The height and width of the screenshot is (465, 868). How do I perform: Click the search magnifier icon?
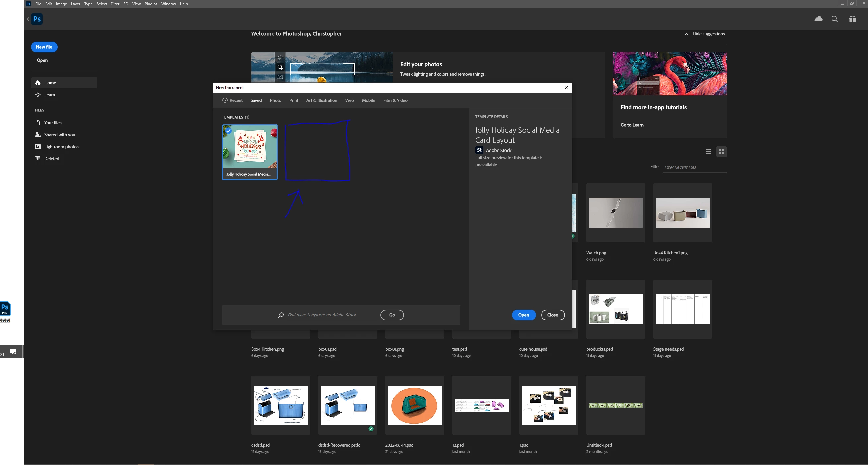[834, 19]
